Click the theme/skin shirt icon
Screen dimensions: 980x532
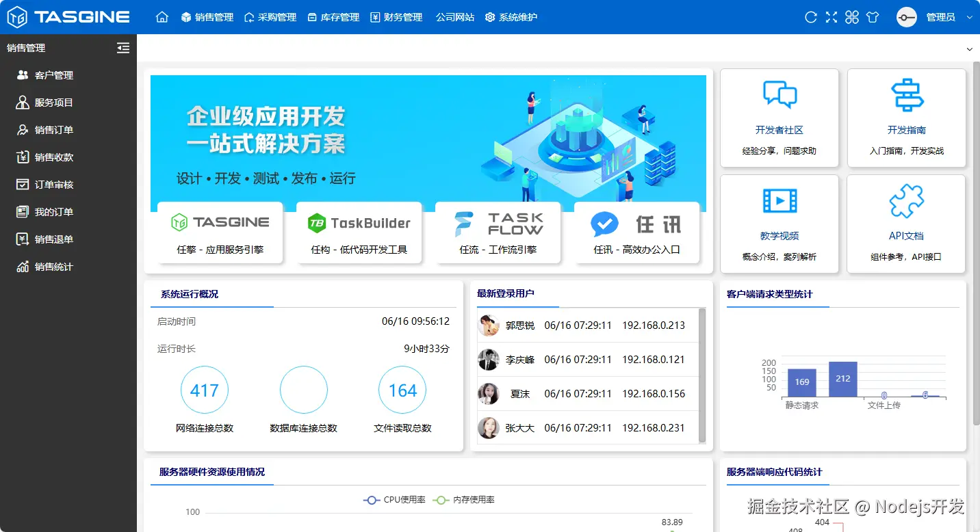tap(873, 16)
